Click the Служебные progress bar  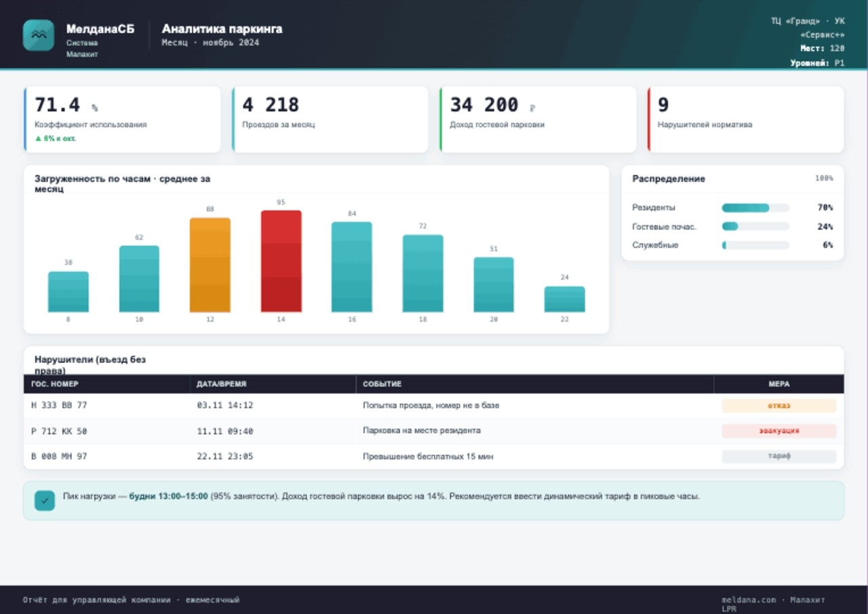point(755,245)
